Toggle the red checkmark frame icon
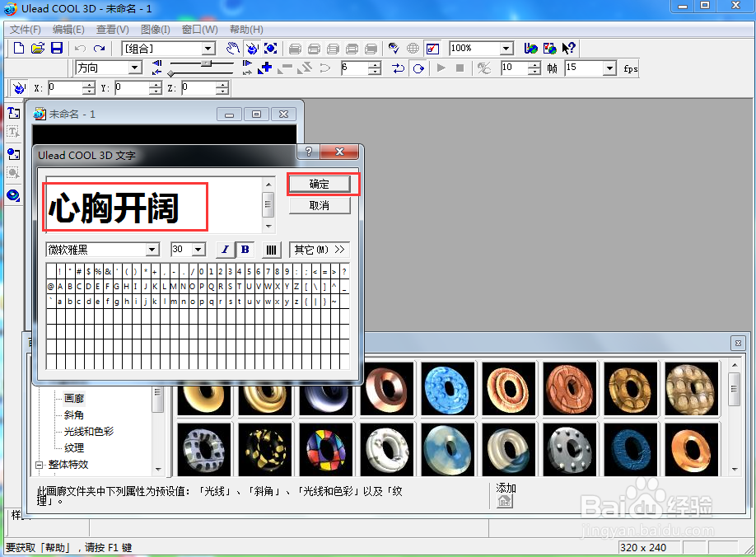The height and width of the screenshot is (557, 756). (433, 49)
